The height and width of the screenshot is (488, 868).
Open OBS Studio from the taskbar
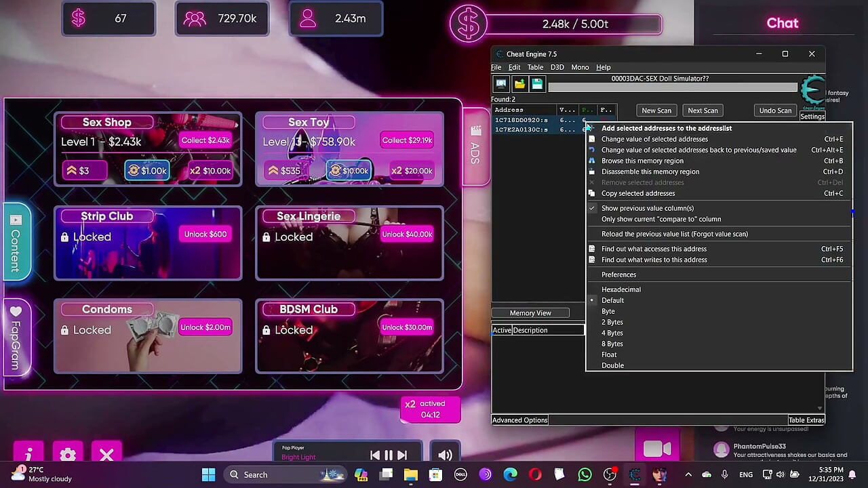(610, 474)
